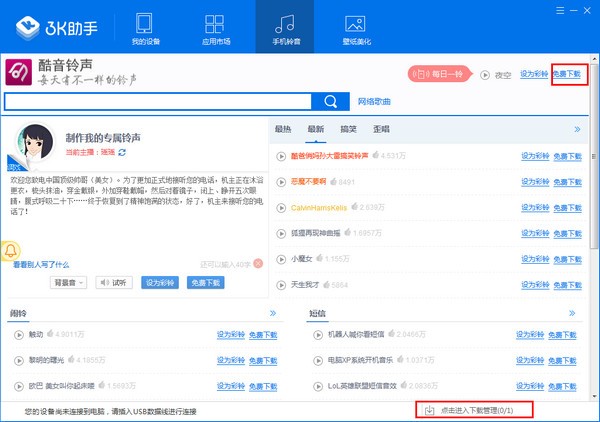Expand the 闹铃 section for more
This screenshot has height=422, width=600.
[x=273, y=313]
